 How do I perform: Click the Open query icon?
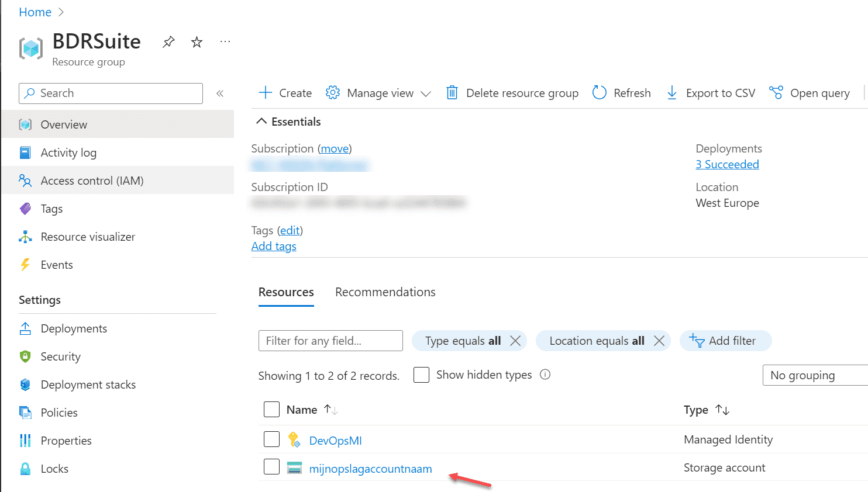pyautogui.click(x=776, y=92)
